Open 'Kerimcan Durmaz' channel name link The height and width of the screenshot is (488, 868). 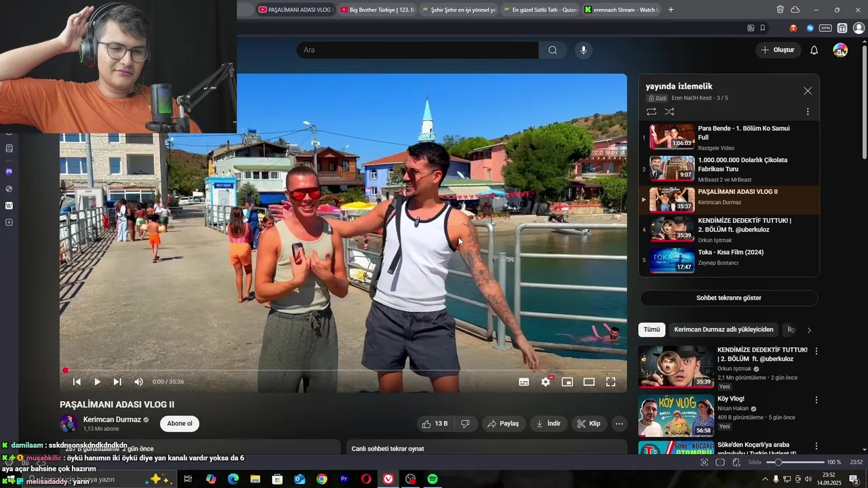(112, 420)
